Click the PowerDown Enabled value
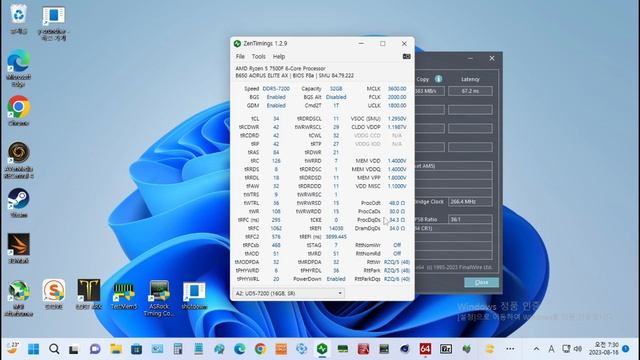Viewport: 640px width, 360px height. tap(336, 279)
